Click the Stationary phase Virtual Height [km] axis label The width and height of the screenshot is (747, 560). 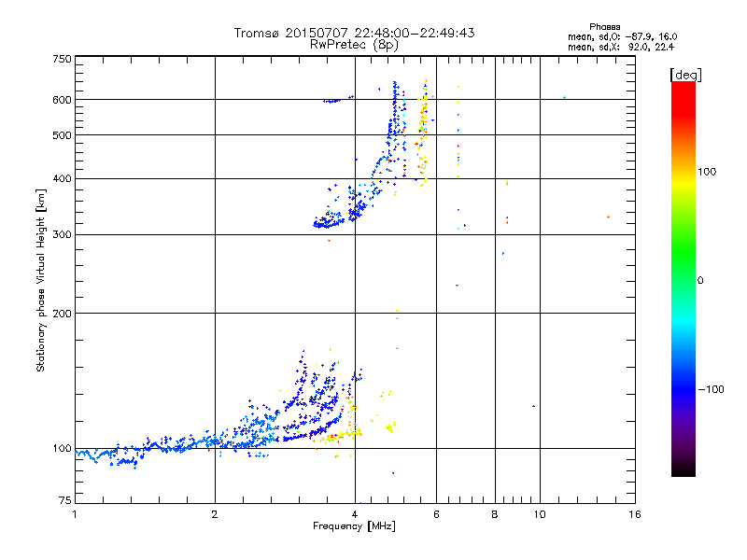tap(40, 281)
